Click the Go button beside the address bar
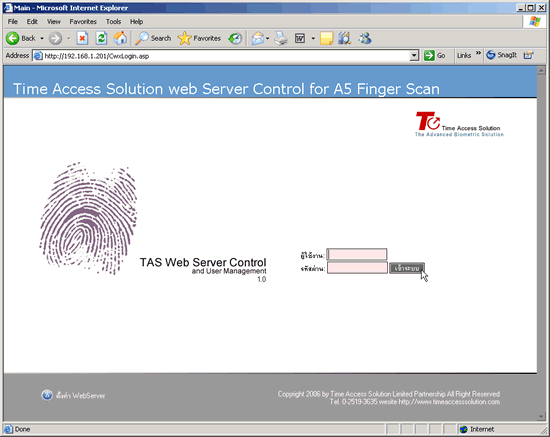The width and height of the screenshot is (550, 437). 435,55
